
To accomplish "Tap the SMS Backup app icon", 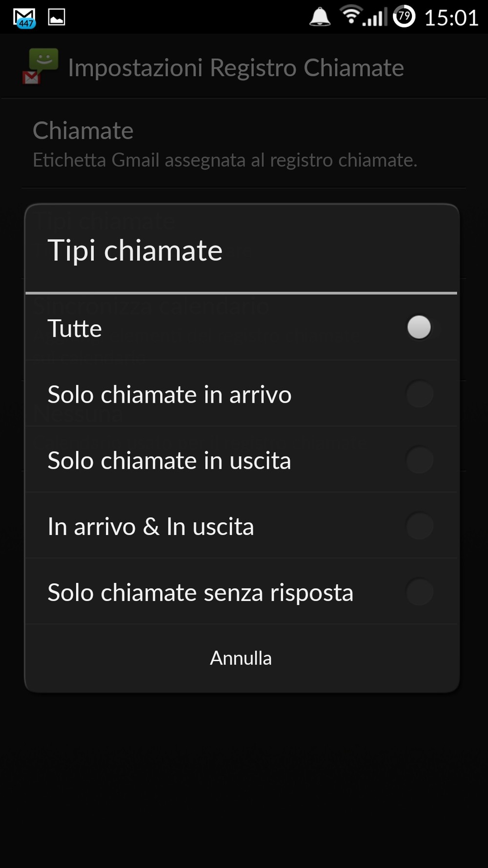I will [x=40, y=66].
